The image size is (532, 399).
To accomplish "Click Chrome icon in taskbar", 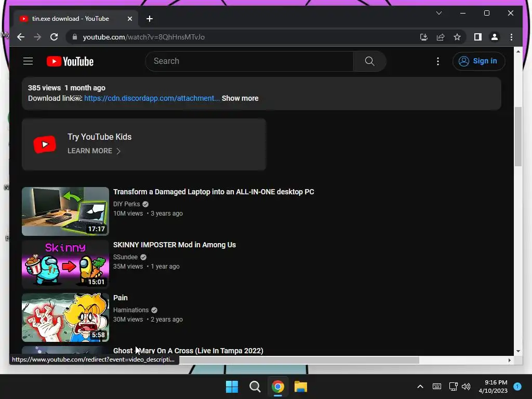I will click(x=277, y=387).
